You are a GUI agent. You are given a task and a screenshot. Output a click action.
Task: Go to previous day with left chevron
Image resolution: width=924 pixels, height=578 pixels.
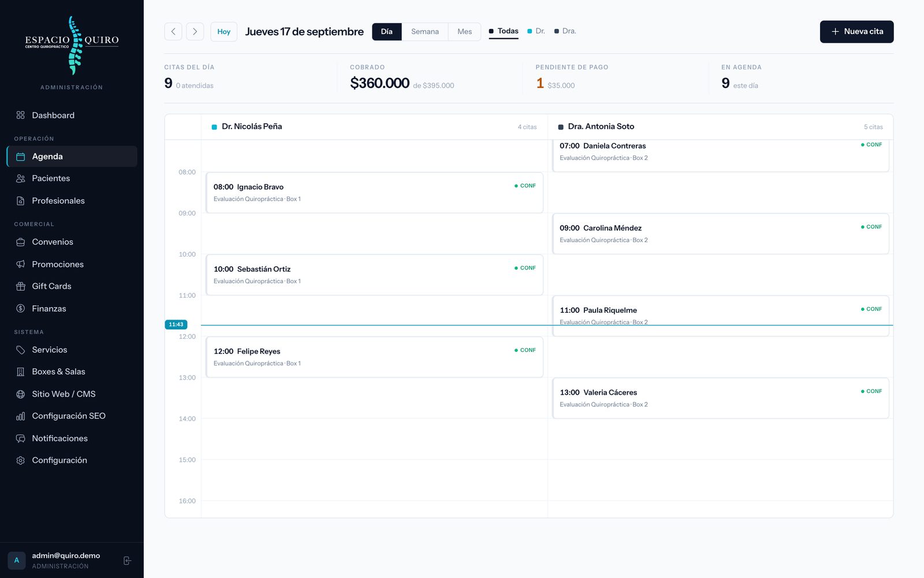coord(173,31)
